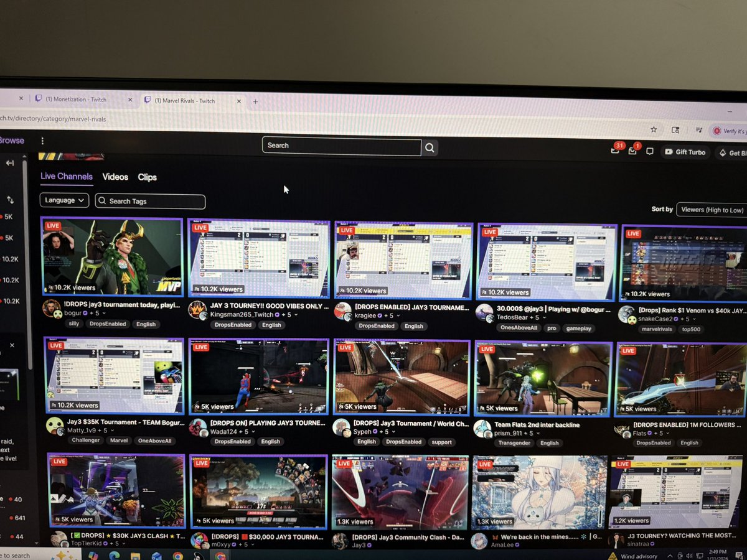The image size is (747, 560).
Task: Open Viewers (High to Low) sort dropdown
Action: click(712, 210)
